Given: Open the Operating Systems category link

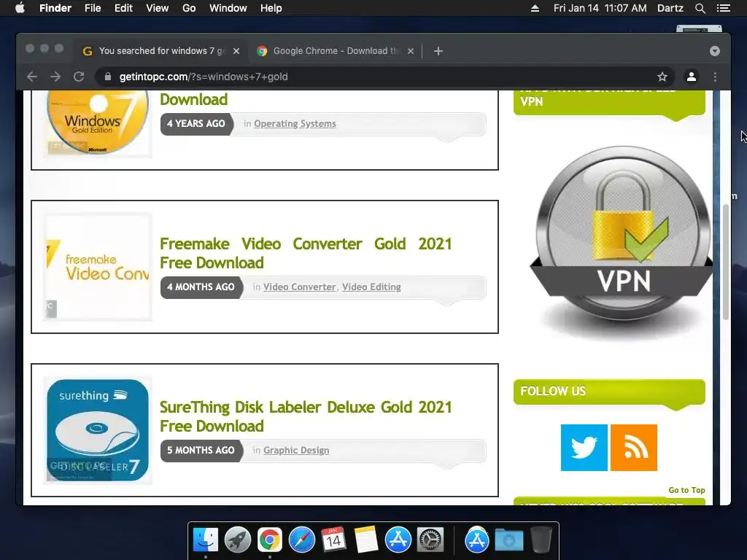Looking at the screenshot, I should (x=295, y=124).
